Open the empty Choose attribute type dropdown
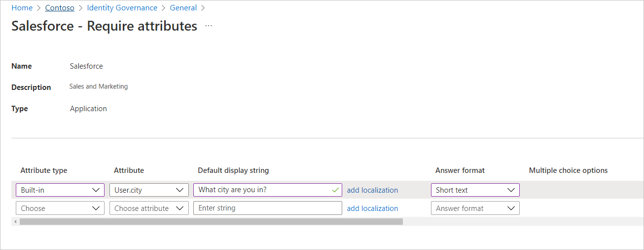Screen dimensions: 644x250 [60, 208]
